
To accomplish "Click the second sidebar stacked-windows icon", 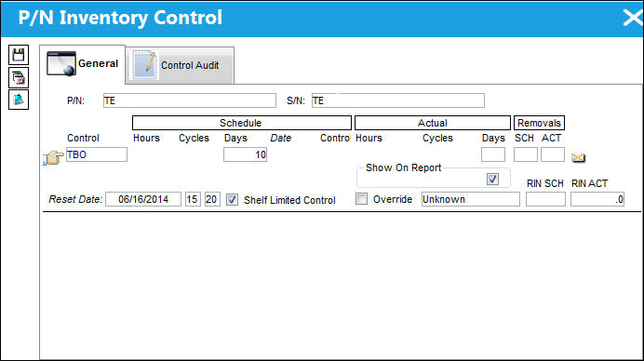I will (x=19, y=77).
